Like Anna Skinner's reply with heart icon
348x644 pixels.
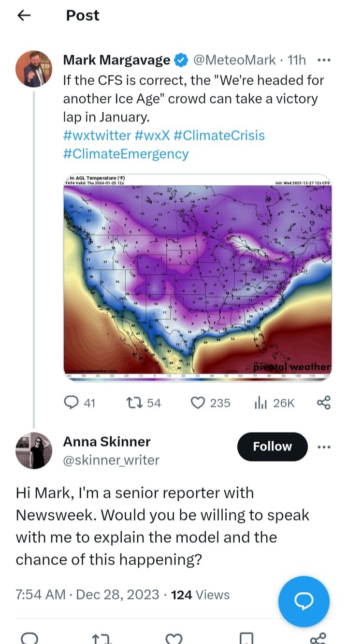pyautogui.click(x=174, y=638)
